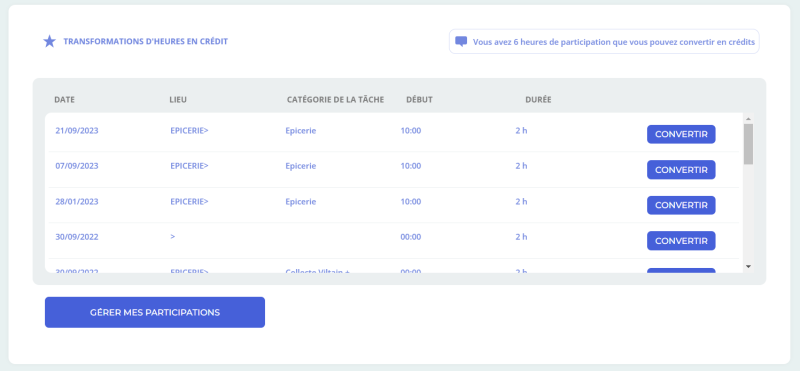The height and width of the screenshot is (371, 800).
Task: Click EPICERIE> in the 07/09/2023 row
Action: [189, 166]
